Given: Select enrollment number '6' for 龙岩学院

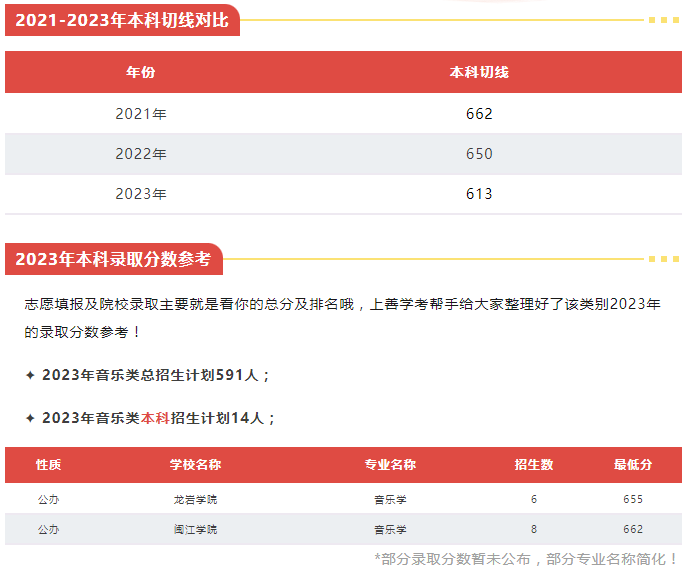Looking at the screenshot, I should click(x=534, y=499).
